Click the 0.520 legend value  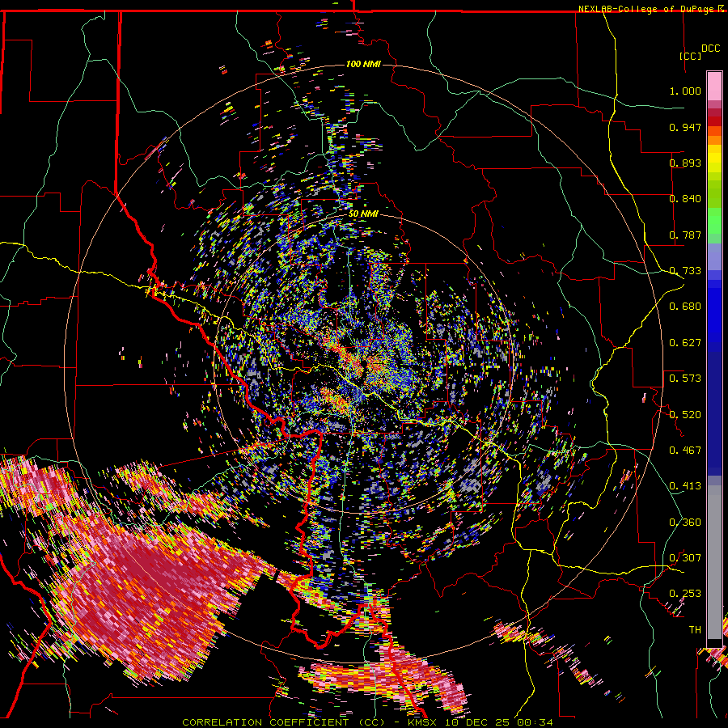click(685, 415)
